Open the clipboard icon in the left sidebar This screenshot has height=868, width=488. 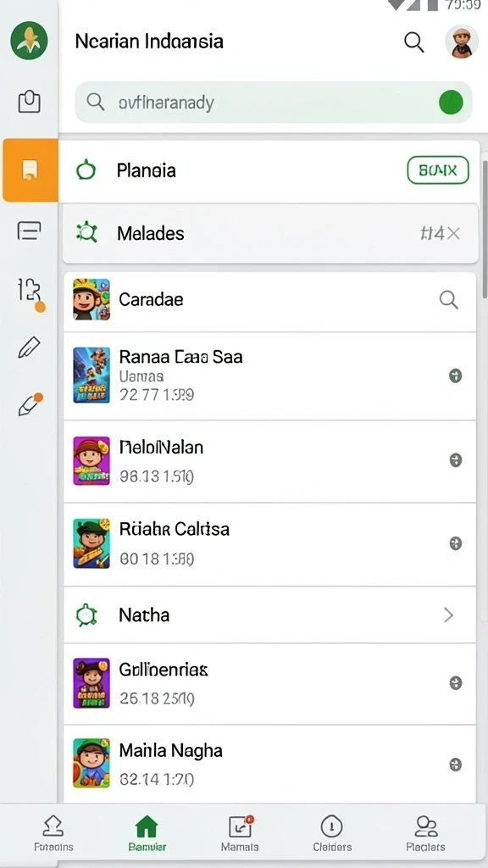[29, 102]
